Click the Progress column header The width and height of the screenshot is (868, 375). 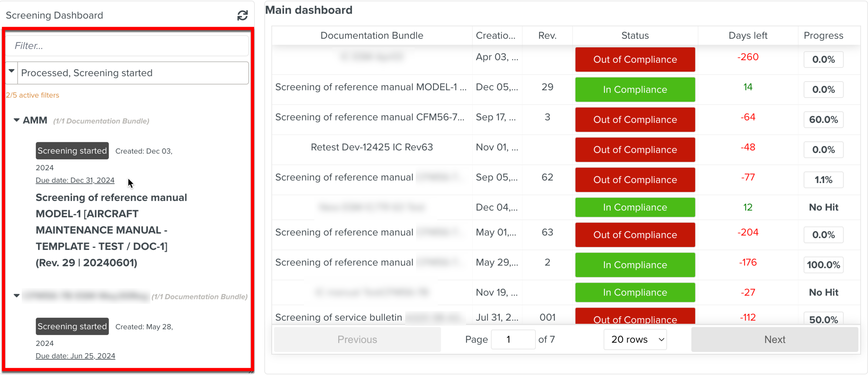coord(823,35)
